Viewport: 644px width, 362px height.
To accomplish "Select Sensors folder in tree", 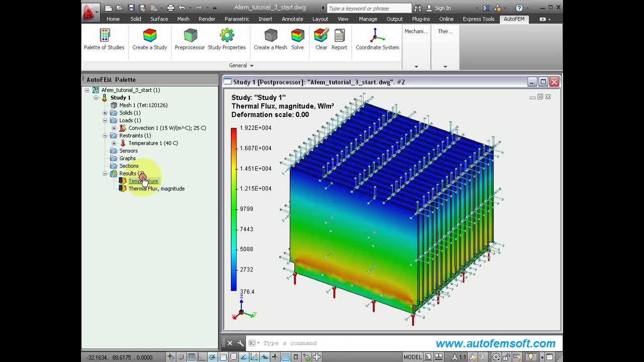I will [128, 151].
